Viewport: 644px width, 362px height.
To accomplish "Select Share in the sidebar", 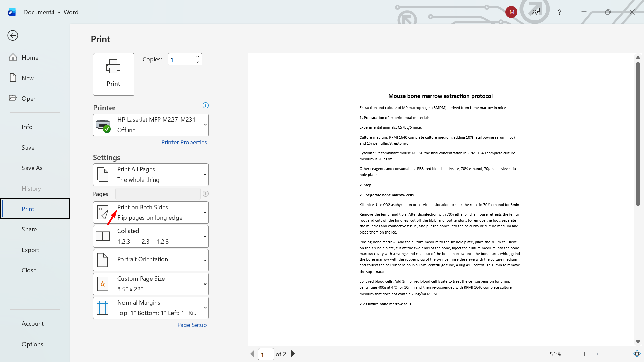I will click(x=35, y=229).
